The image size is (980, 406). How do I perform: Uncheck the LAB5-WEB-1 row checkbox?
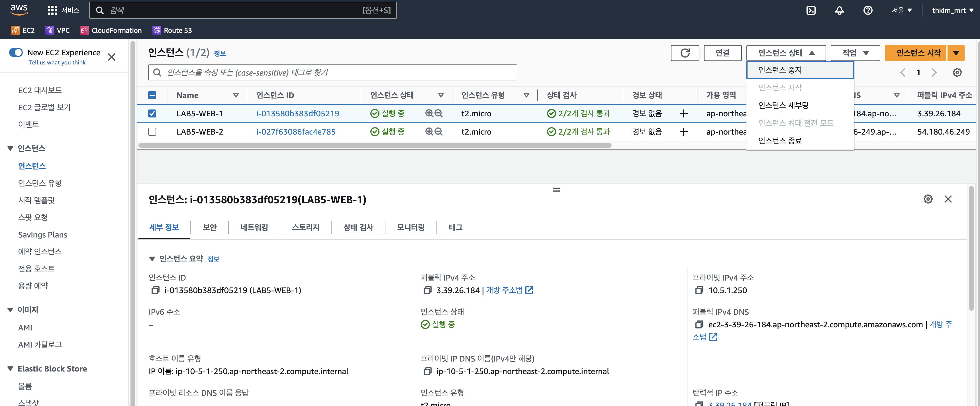152,113
